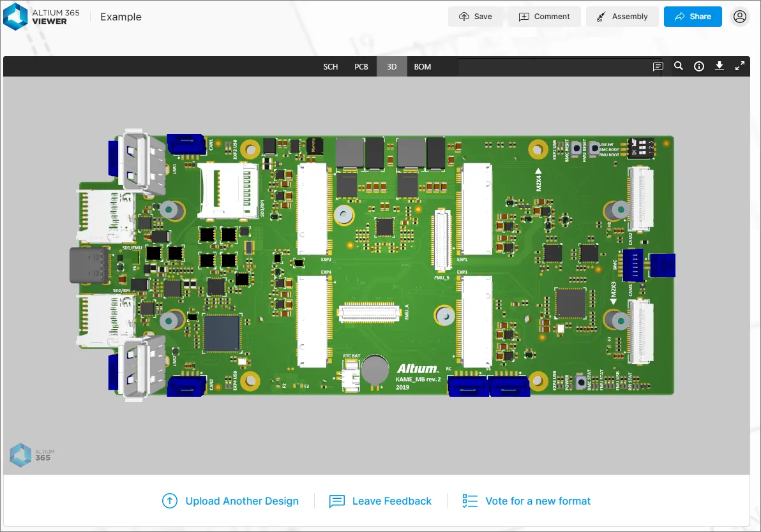The height and width of the screenshot is (532, 761).
Task: Click the Altium logo on the PCB
Action: coord(417,369)
